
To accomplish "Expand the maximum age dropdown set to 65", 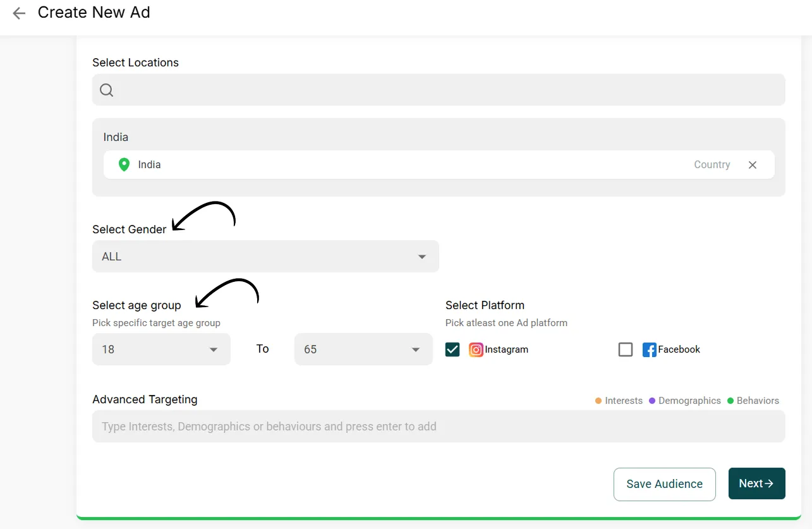I will 363,350.
